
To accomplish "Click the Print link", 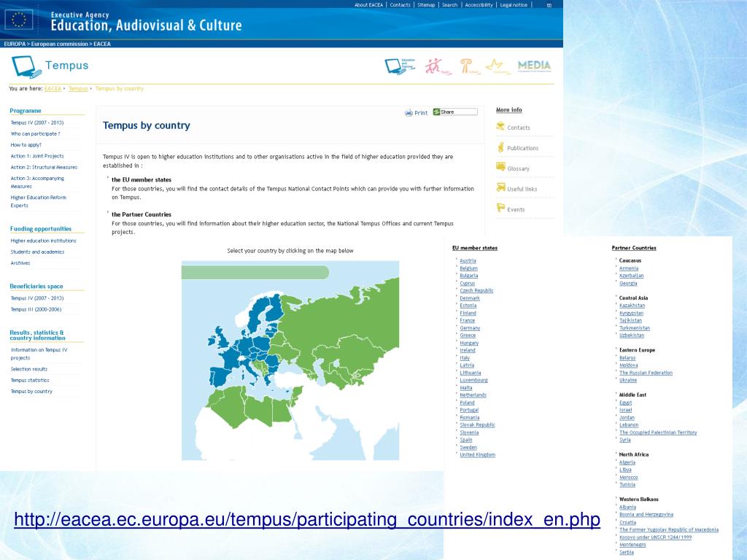I will 421,113.
